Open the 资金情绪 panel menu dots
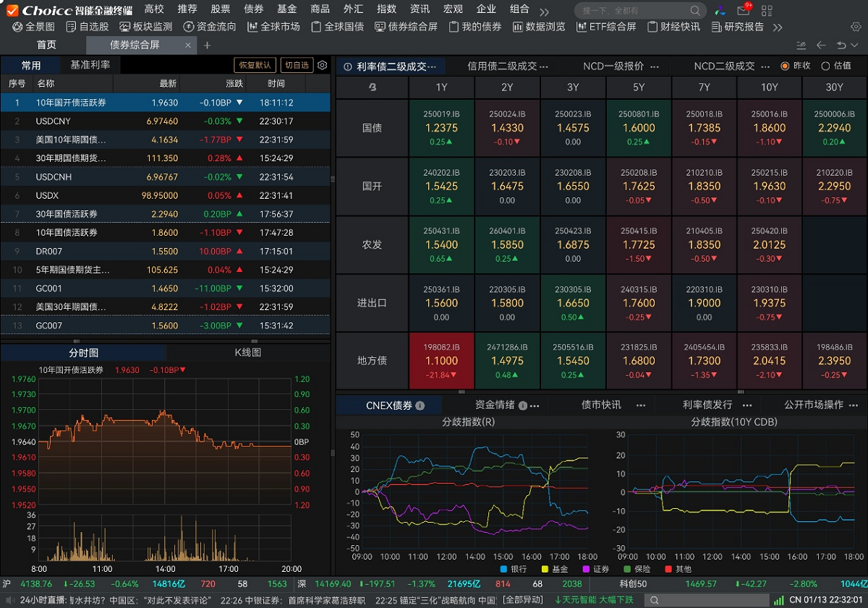This screenshot has width=868, height=608. pyautogui.click(x=536, y=406)
